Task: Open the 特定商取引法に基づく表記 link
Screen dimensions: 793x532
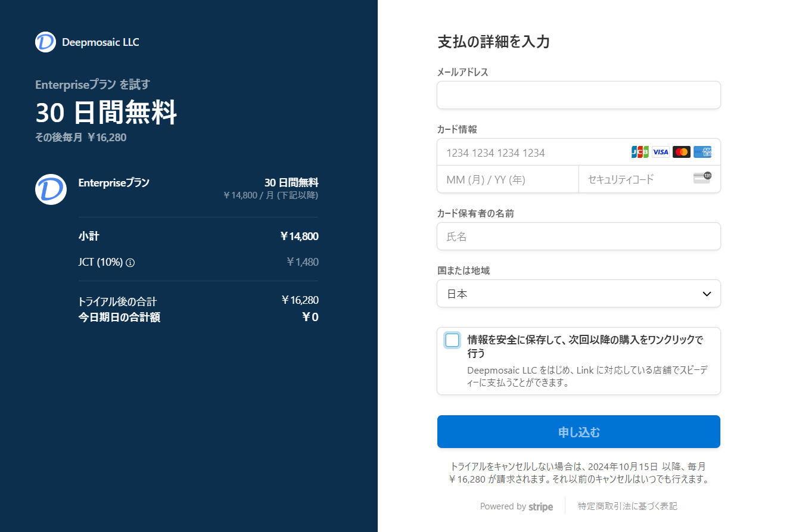Action: point(627,506)
